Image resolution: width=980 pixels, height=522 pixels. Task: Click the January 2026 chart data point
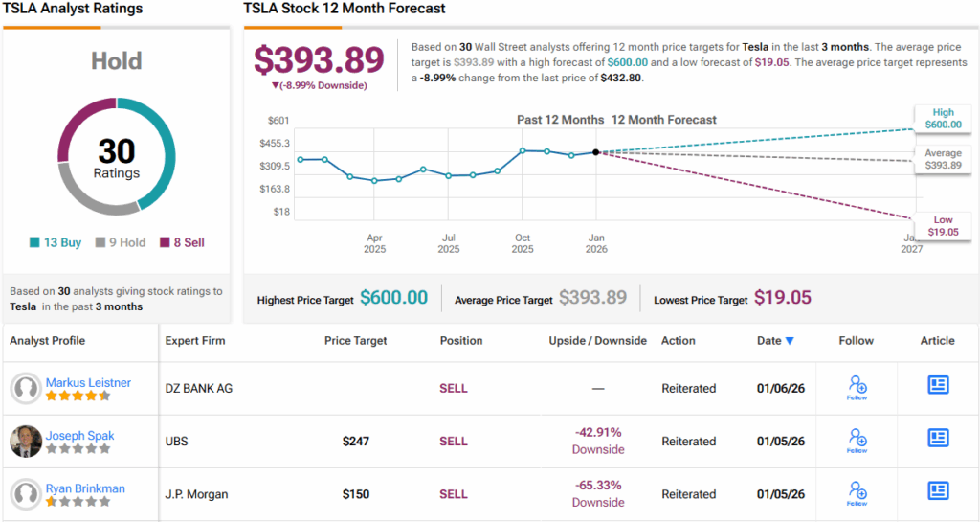pyautogui.click(x=596, y=152)
